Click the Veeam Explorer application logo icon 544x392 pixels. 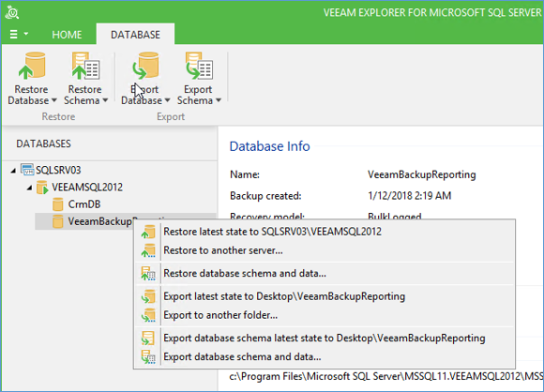click(x=12, y=12)
